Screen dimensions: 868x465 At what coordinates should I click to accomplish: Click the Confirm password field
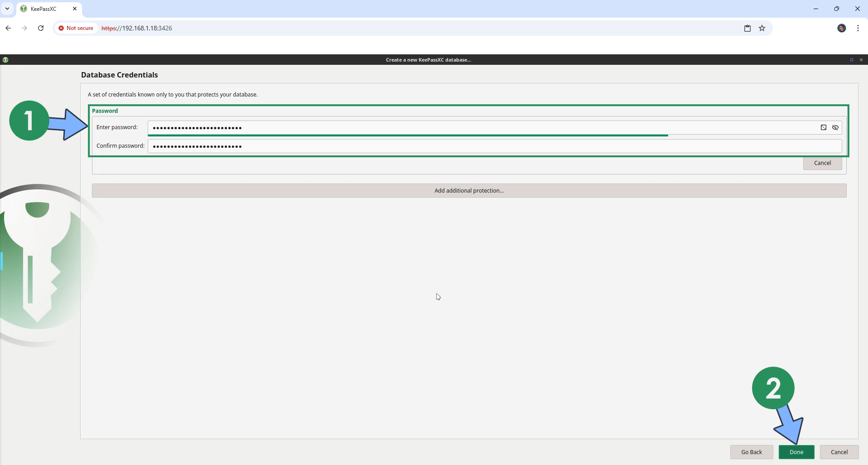(x=495, y=146)
